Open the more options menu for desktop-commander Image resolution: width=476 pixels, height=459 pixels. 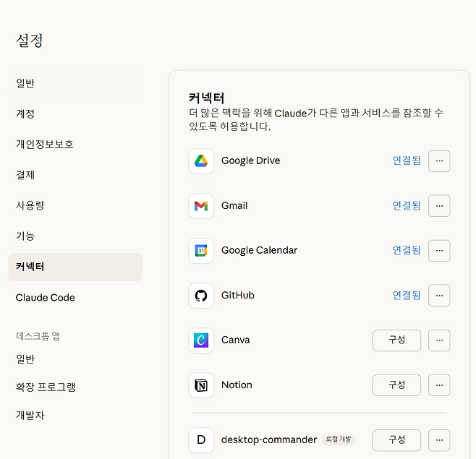(439, 440)
